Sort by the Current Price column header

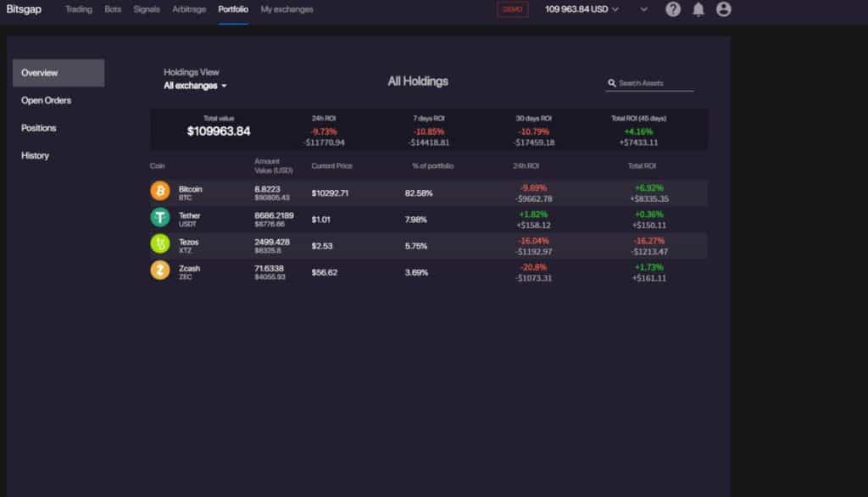[331, 166]
